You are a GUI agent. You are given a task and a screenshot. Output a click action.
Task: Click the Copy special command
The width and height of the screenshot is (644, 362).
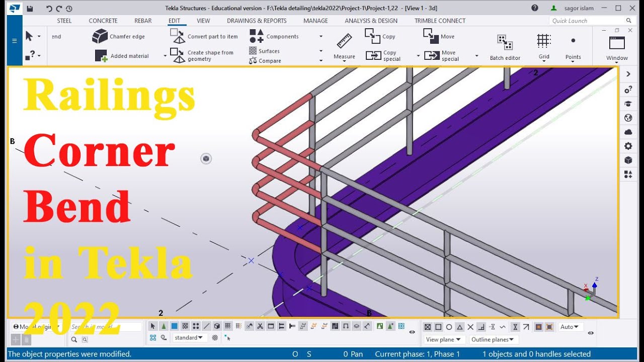coord(383,56)
